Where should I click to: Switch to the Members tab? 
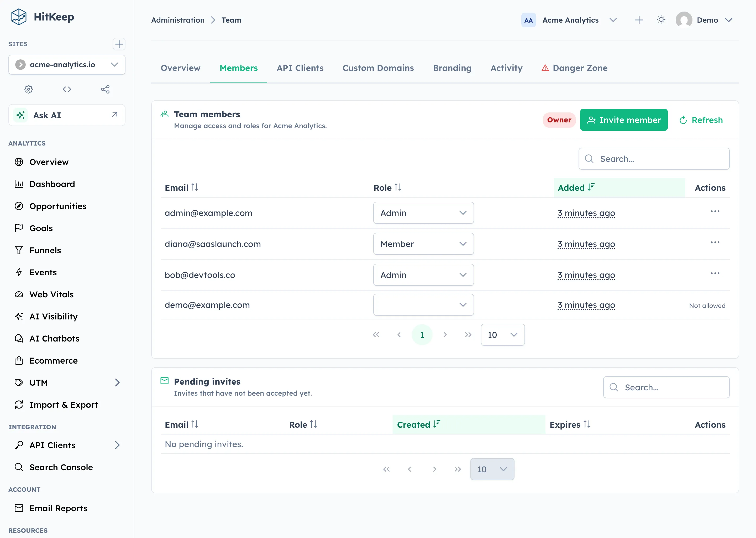click(239, 68)
